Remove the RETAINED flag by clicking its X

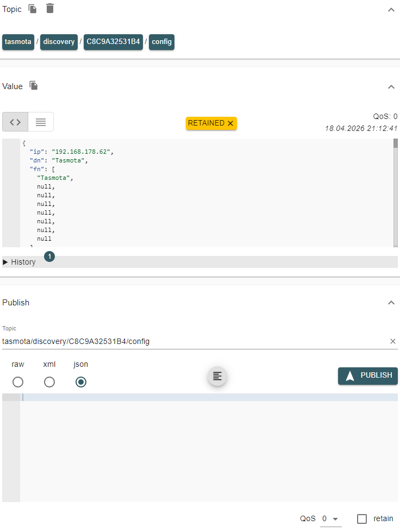tap(230, 123)
